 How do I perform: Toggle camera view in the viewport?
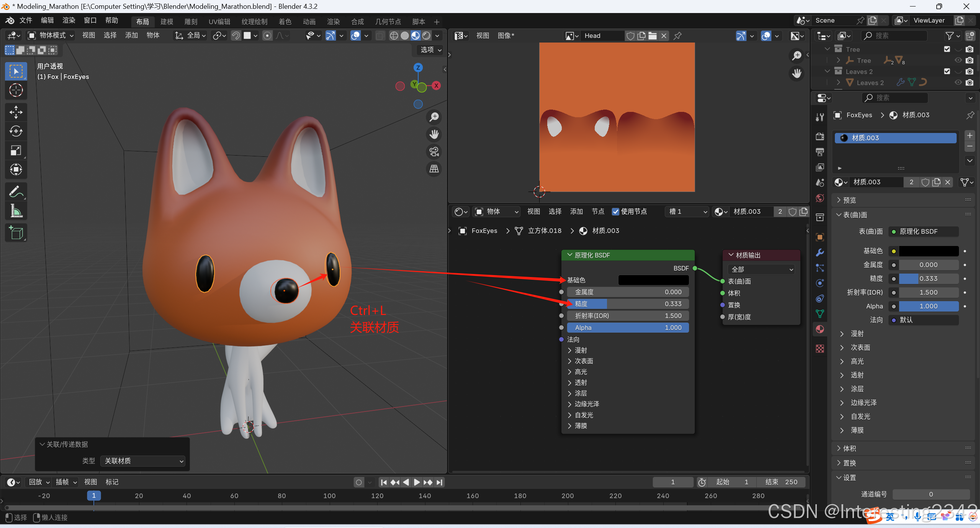pos(434,152)
